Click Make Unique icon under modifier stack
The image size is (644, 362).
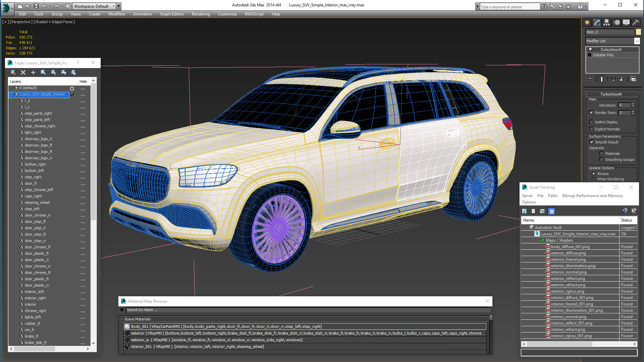pos(613,79)
